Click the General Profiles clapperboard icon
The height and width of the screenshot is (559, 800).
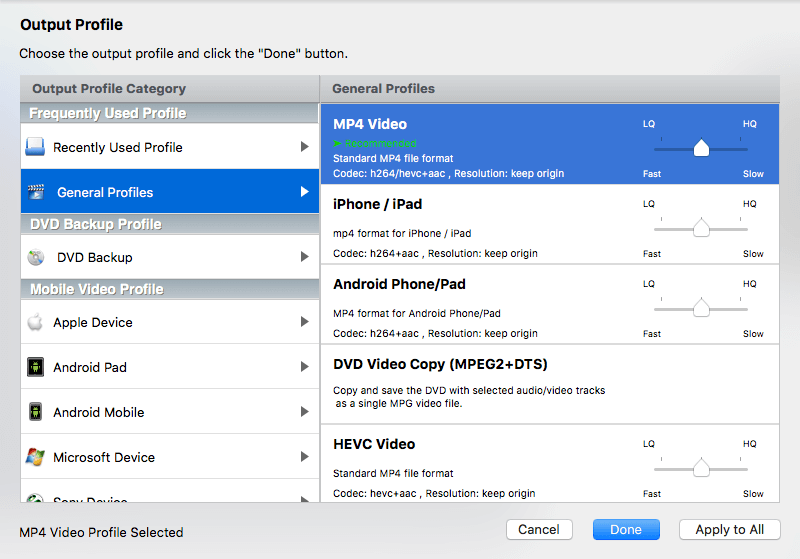pos(36,192)
